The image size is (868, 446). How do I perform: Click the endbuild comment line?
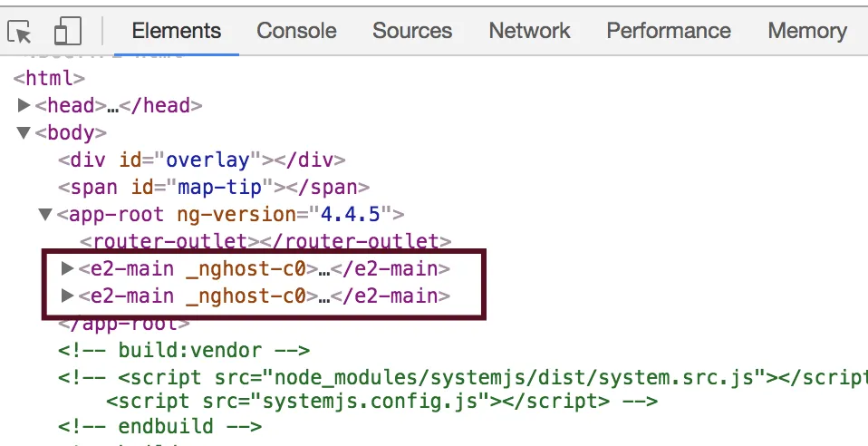[x=160, y=427]
